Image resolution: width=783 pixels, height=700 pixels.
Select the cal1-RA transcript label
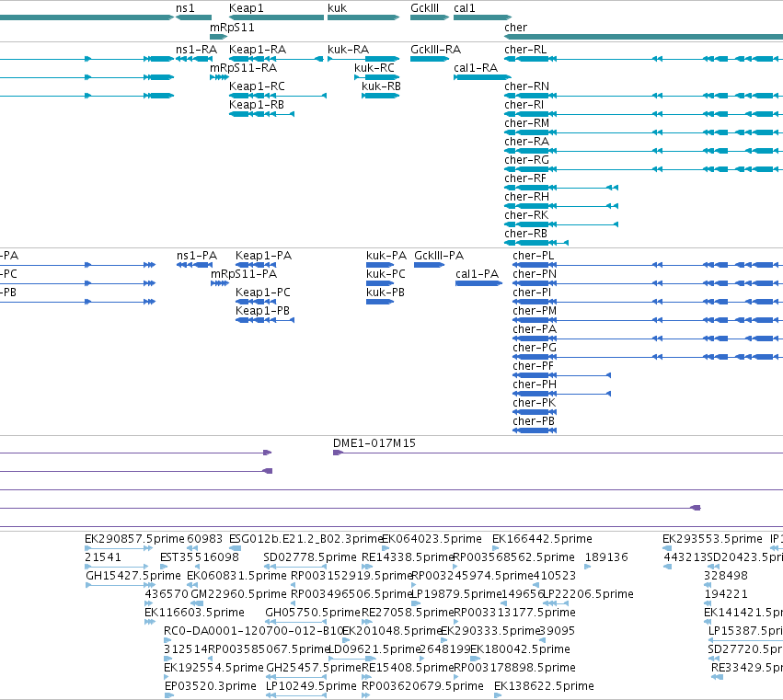click(x=476, y=68)
